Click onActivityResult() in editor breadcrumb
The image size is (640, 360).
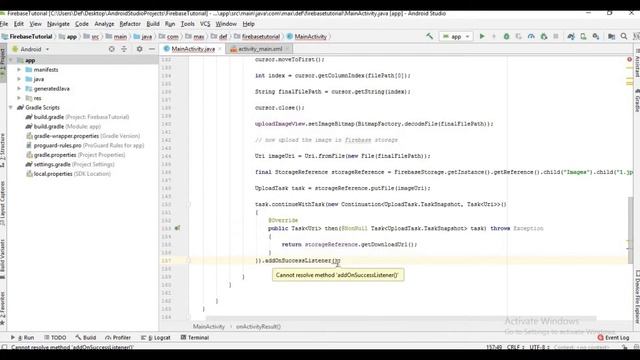258,327
